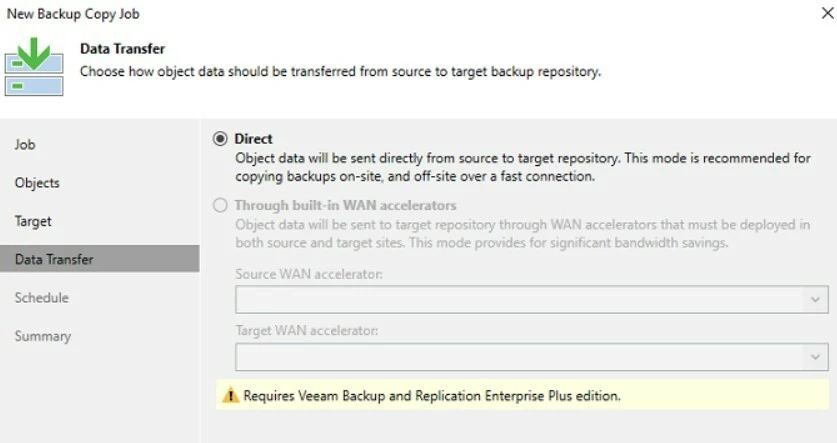Click the Data Transfer heading text

[x=122, y=49]
